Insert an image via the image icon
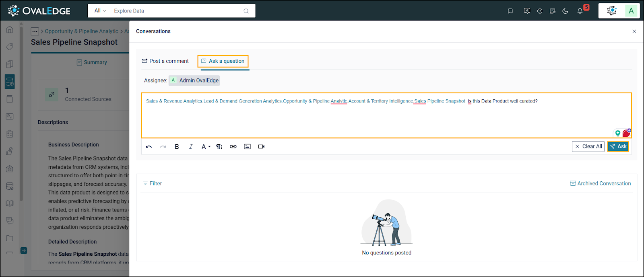 click(x=247, y=147)
